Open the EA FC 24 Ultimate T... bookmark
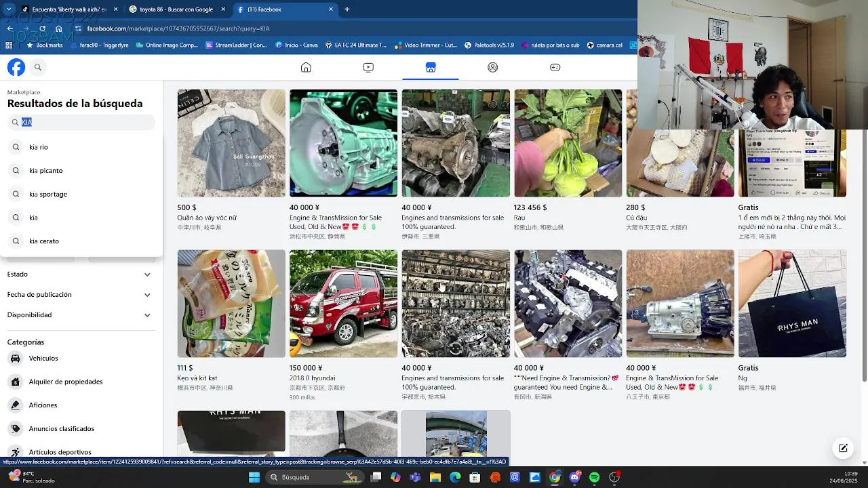This screenshot has width=868, height=488. tap(355, 45)
